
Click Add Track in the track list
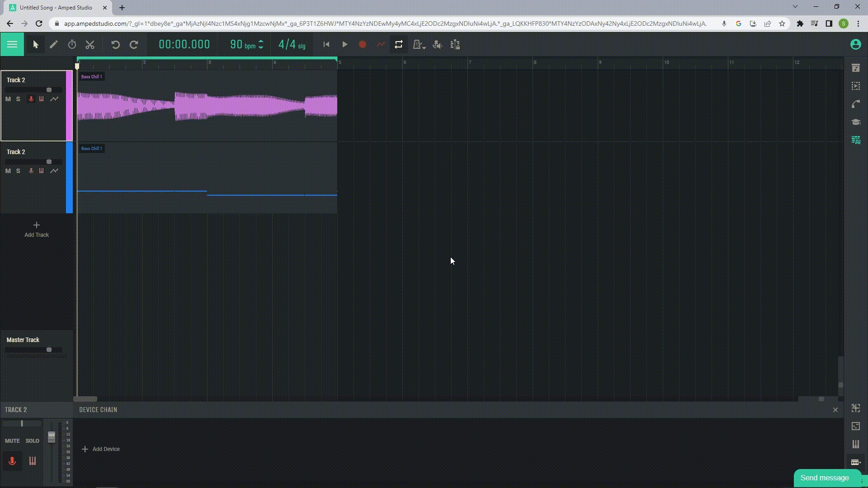tap(36, 230)
